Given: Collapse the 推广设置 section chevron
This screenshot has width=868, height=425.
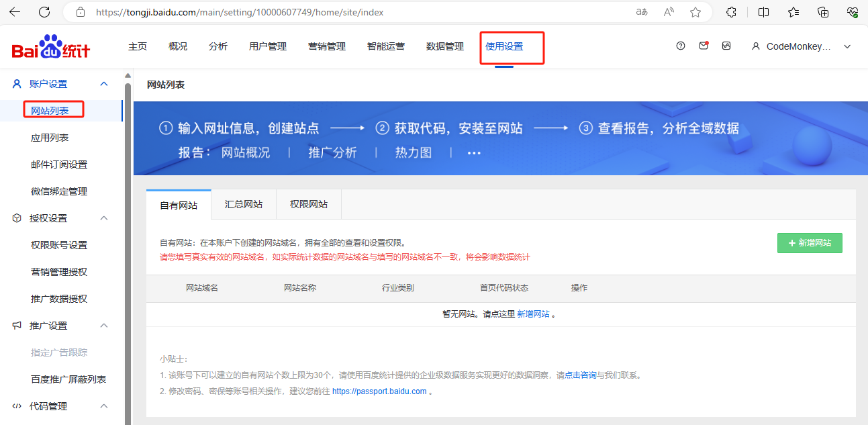Looking at the screenshot, I should 104,326.
